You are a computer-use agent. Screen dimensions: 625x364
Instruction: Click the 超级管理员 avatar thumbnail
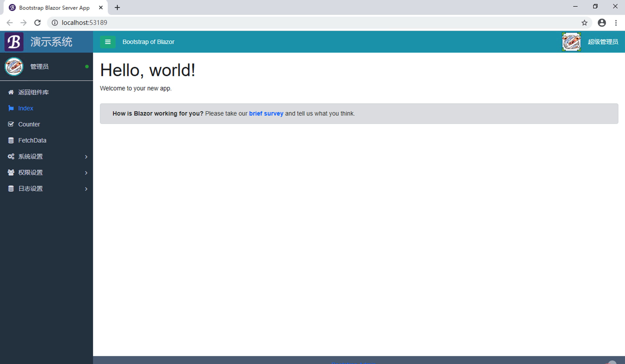[x=572, y=42]
